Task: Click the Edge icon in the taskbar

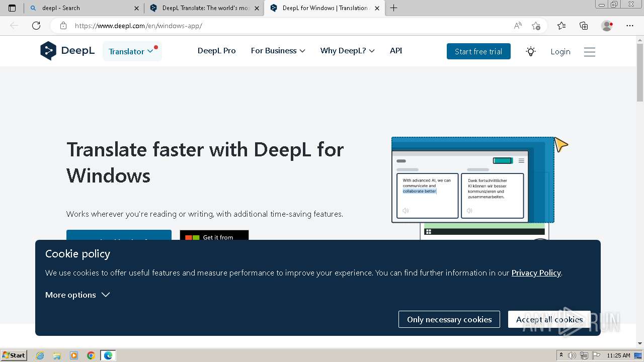Action: (x=108, y=355)
